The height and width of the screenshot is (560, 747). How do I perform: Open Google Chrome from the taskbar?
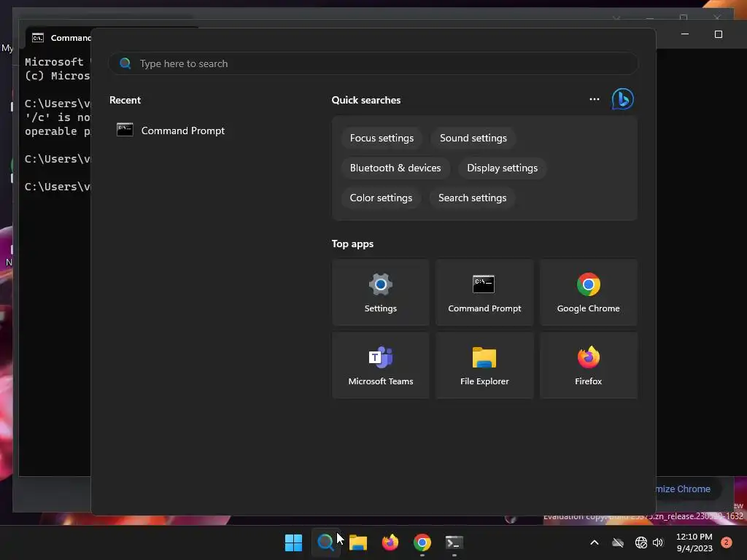422,542
